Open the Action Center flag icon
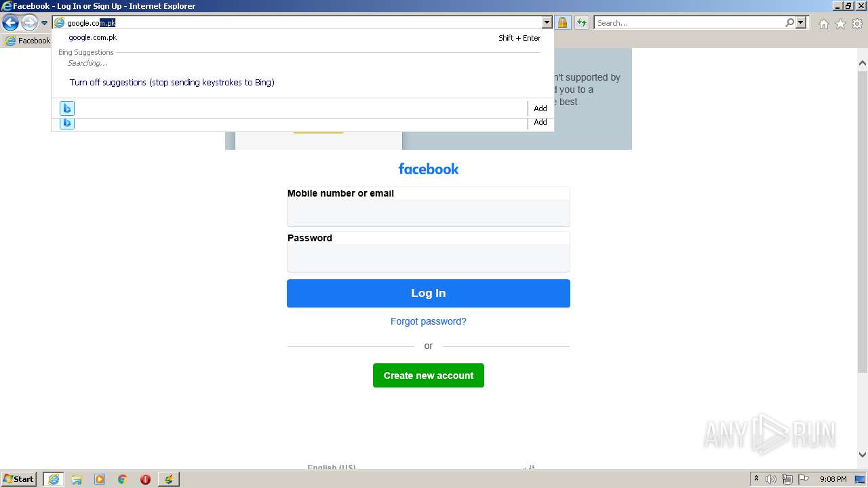 [804, 479]
